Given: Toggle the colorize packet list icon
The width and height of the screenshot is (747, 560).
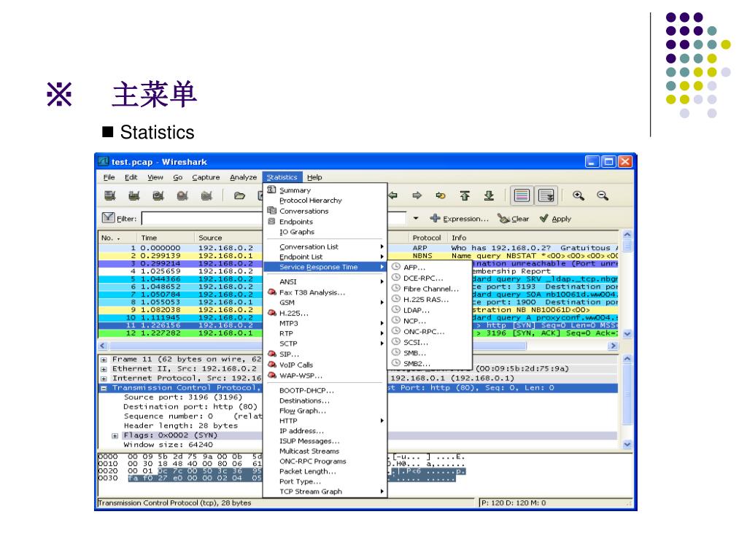Looking at the screenshot, I should [x=522, y=195].
